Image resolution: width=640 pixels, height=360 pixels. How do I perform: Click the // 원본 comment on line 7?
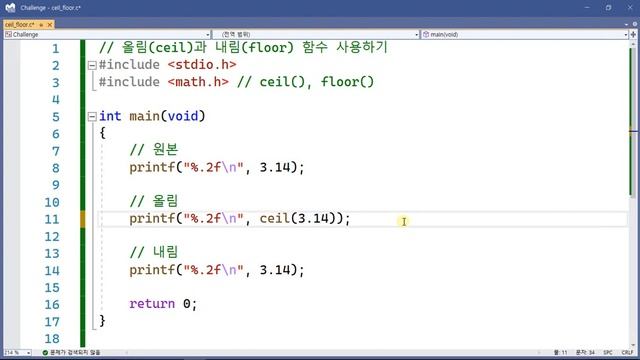click(154, 149)
